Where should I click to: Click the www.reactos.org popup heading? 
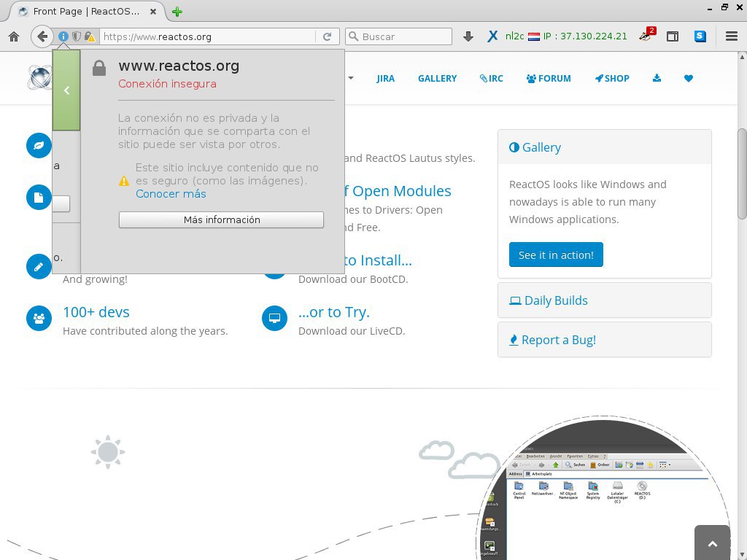(179, 66)
